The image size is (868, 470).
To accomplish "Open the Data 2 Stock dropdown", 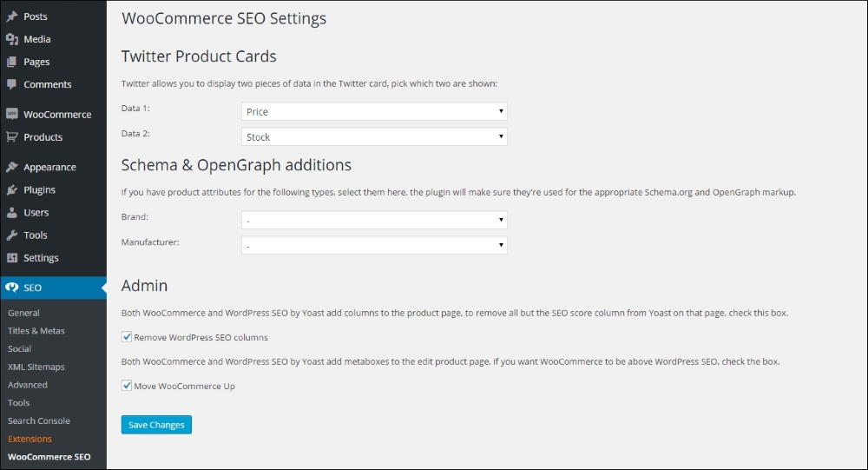I will [374, 137].
